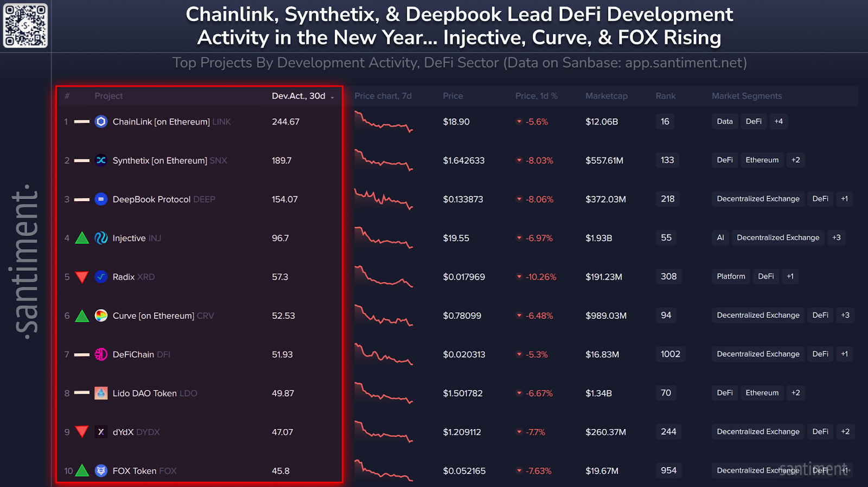
Task: Click the ChainLink project logo icon
Action: pos(101,121)
